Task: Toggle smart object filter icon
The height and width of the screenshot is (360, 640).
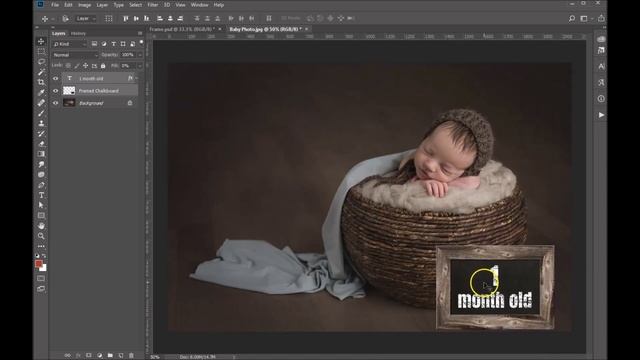Action: tap(132, 44)
